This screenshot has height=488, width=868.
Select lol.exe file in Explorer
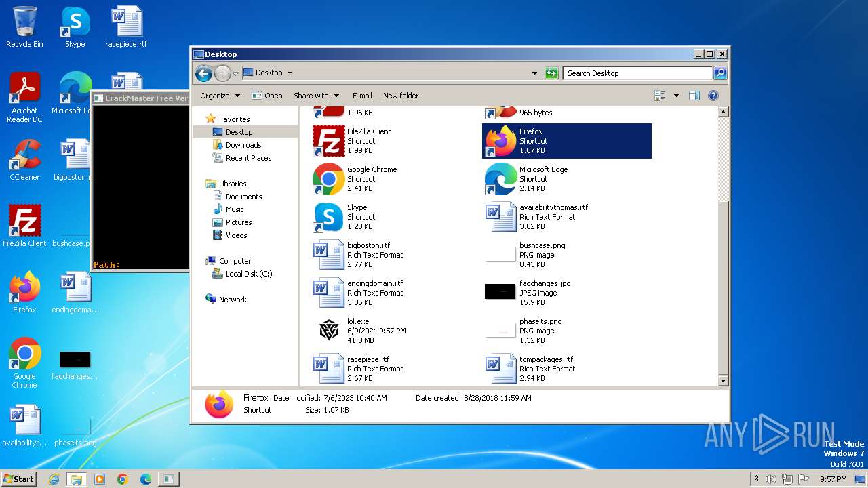click(x=395, y=331)
